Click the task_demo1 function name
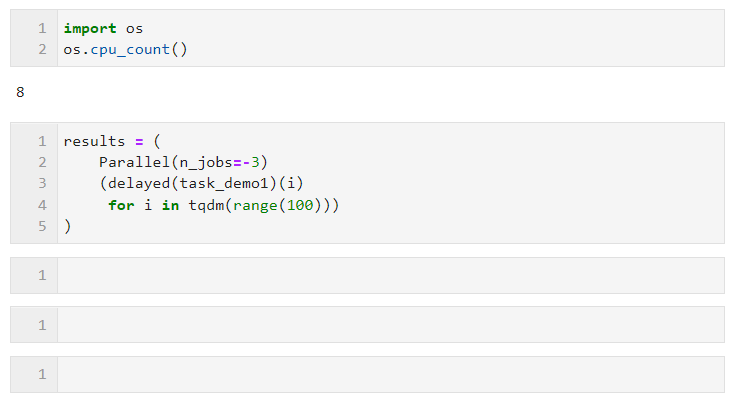The width and height of the screenshot is (742, 399). point(224,183)
